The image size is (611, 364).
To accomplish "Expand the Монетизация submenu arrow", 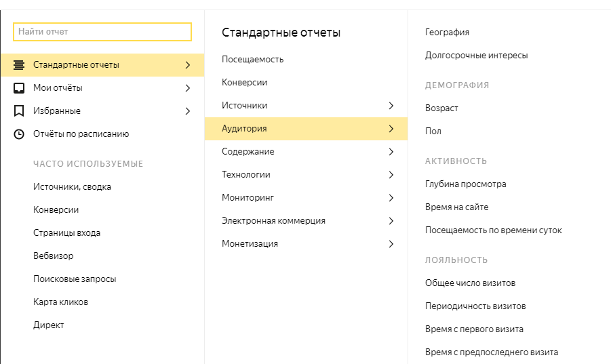I will 391,244.
